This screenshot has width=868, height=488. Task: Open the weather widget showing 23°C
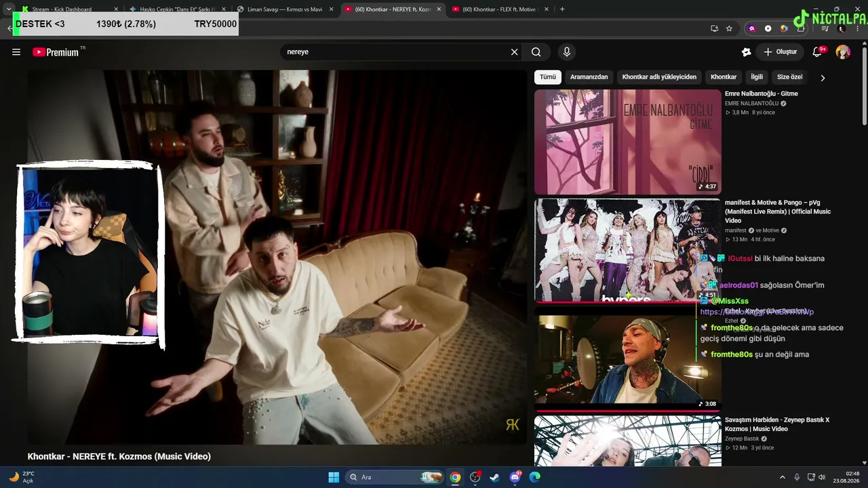22,477
